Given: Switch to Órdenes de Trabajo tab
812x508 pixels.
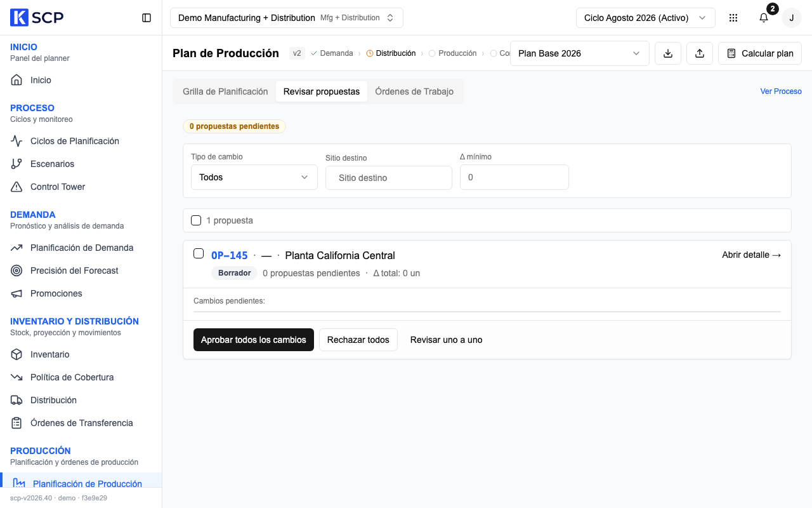Looking at the screenshot, I should point(414,91).
